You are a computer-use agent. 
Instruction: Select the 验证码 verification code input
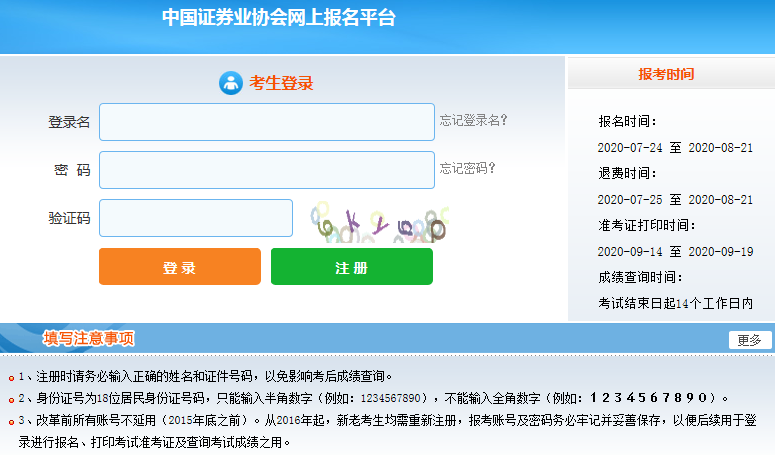click(x=196, y=218)
